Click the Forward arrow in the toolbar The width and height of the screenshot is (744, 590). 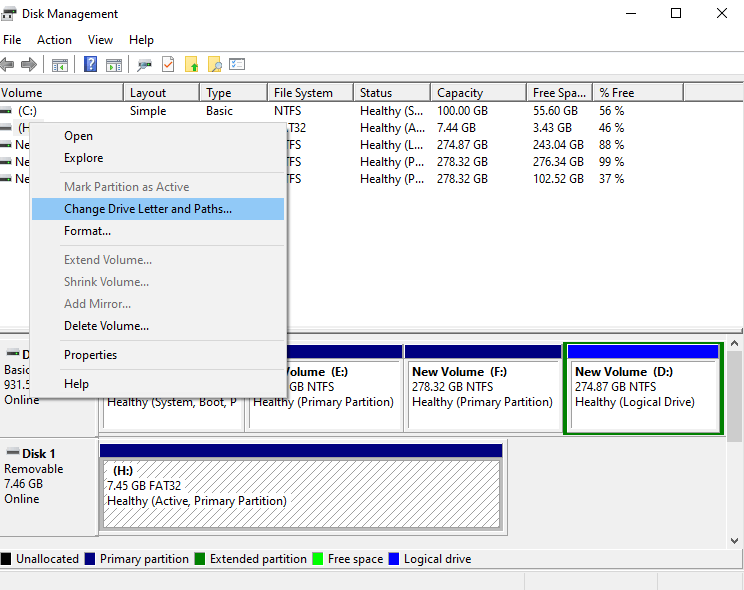[29, 65]
